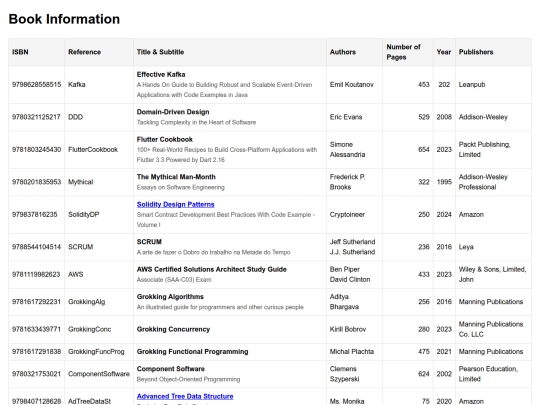Image resolution: width=540 pixels, height=405 pixels.
Task: Select ISBN 9780201835953
Action: click(37, 182)
